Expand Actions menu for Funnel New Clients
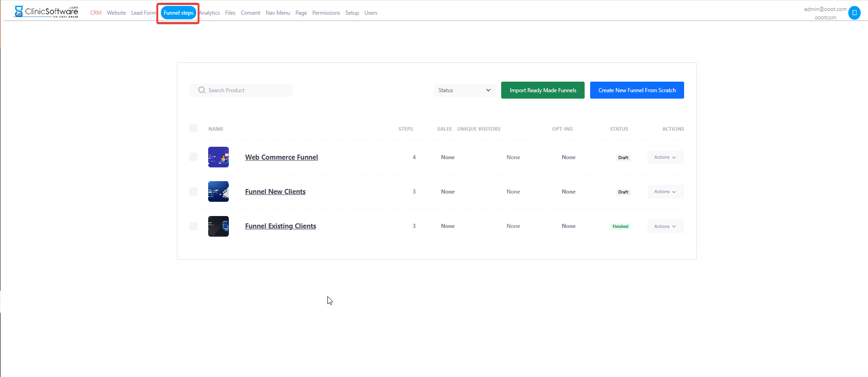Viewport: 868px width, 377px height. 665,192
